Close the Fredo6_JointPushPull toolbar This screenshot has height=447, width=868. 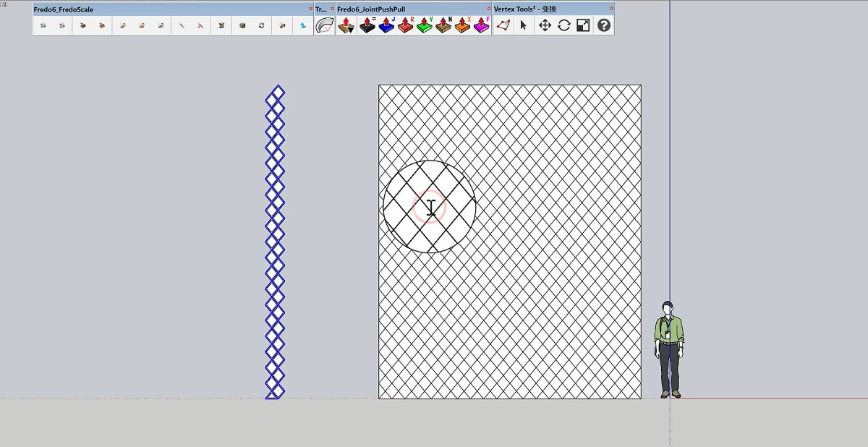coord(488,9)
